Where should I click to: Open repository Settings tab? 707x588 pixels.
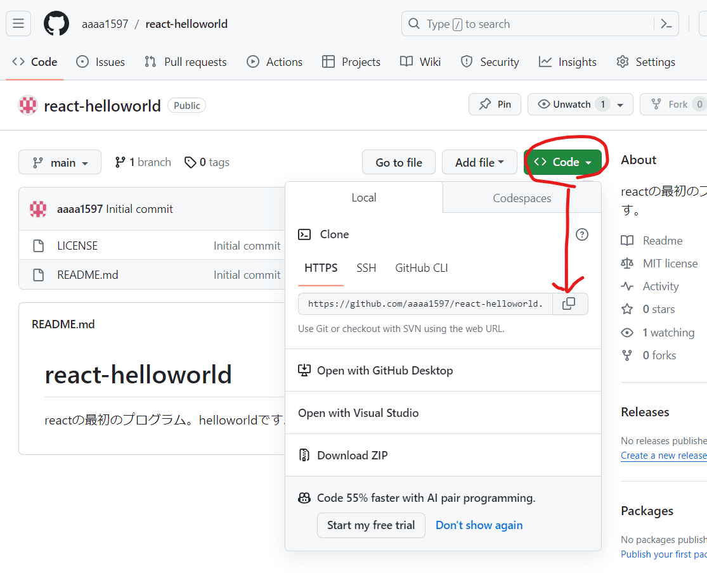point(645,61)
